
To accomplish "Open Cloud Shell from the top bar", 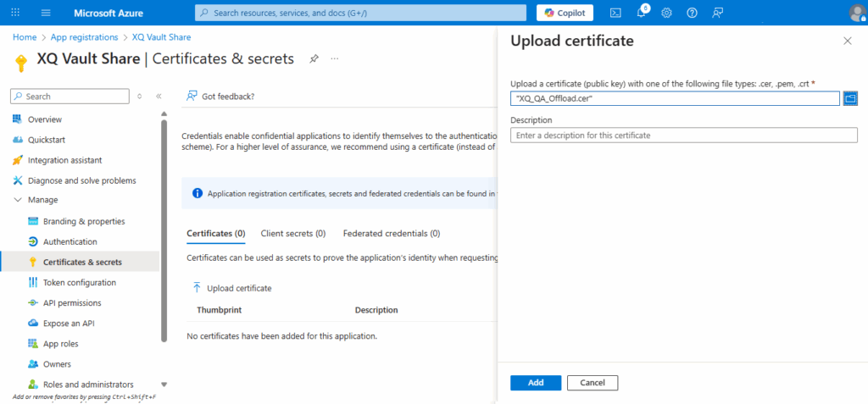I will pos(616,13).
